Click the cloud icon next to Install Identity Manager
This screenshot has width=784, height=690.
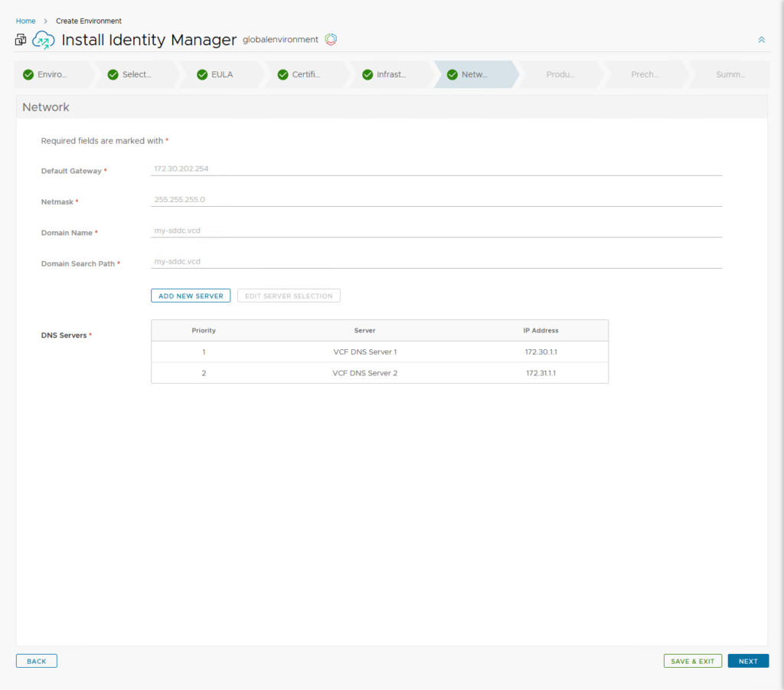pos(44,40)
